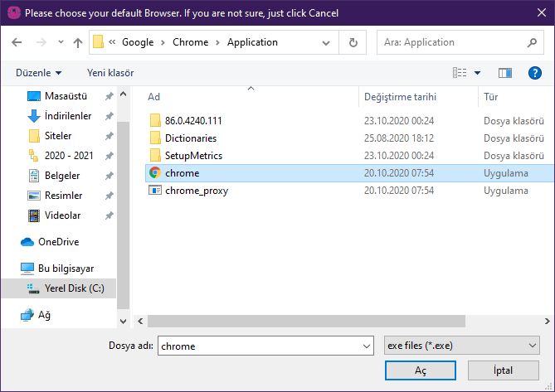Screen dimensions: 555x392
Task: Click date 25.08.2020 18:12
Action: pyautogui.click(x=399, y=138)
